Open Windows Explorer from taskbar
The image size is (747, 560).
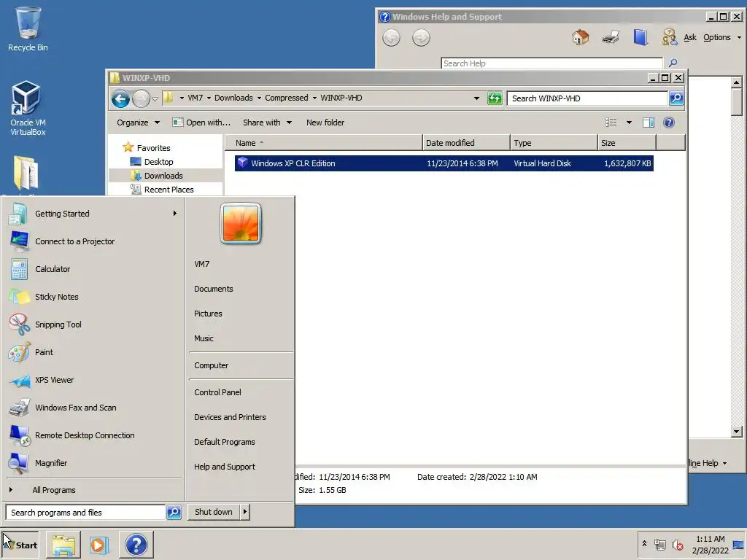(63, 545)
